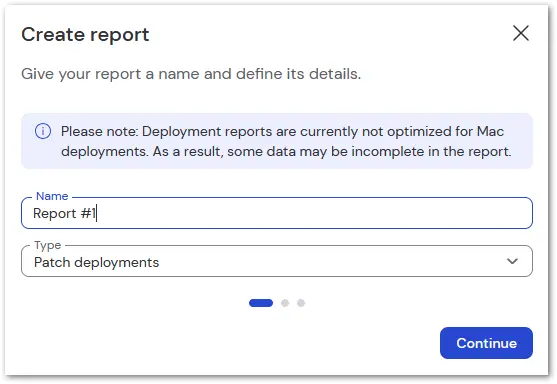Click the Continue button
Screen dimensions: 557x384
pyautogui.click(x=486, y=343)
